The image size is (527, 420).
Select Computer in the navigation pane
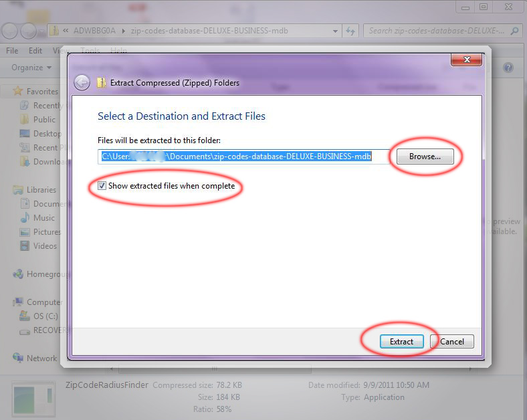45,302
